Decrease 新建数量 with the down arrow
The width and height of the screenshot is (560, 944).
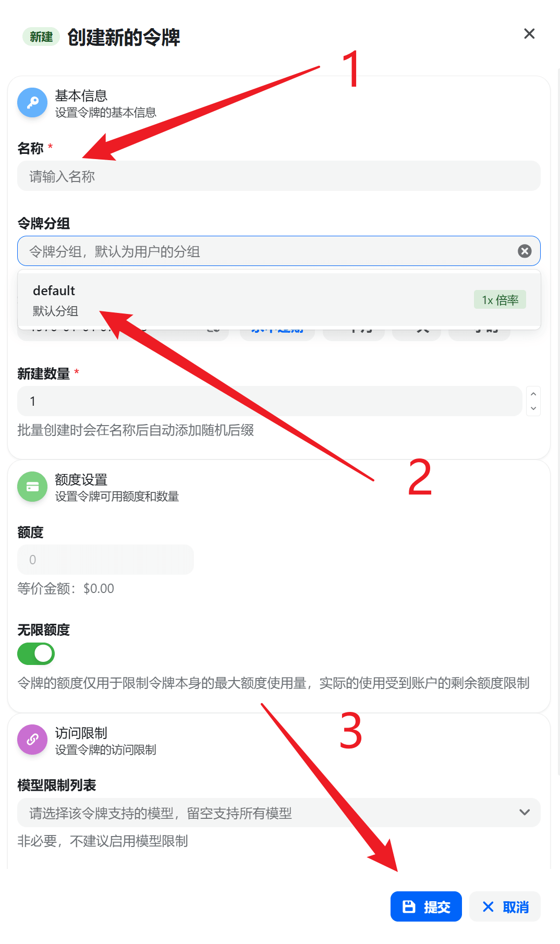(533, 408)
